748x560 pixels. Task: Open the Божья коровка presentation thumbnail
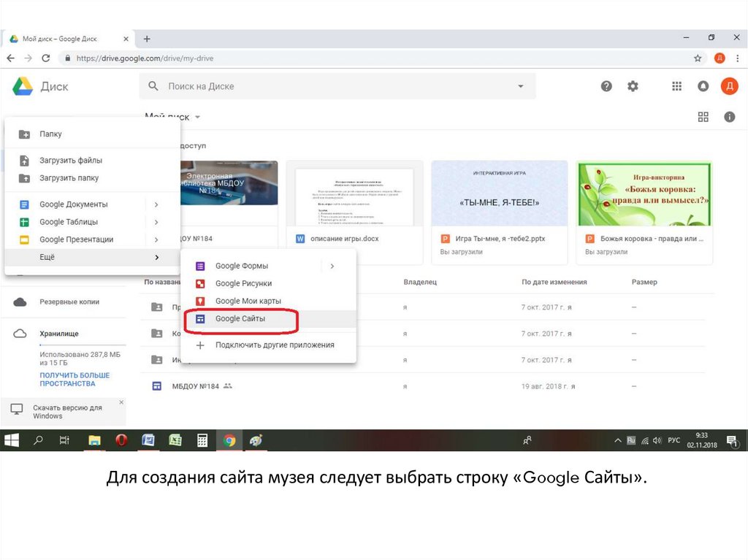coord(644,193)
